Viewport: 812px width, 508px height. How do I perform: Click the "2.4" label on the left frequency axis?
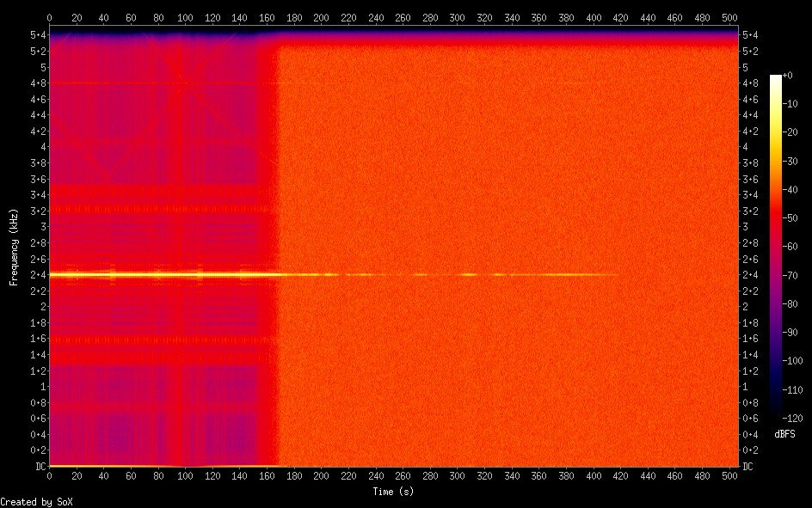37,275
